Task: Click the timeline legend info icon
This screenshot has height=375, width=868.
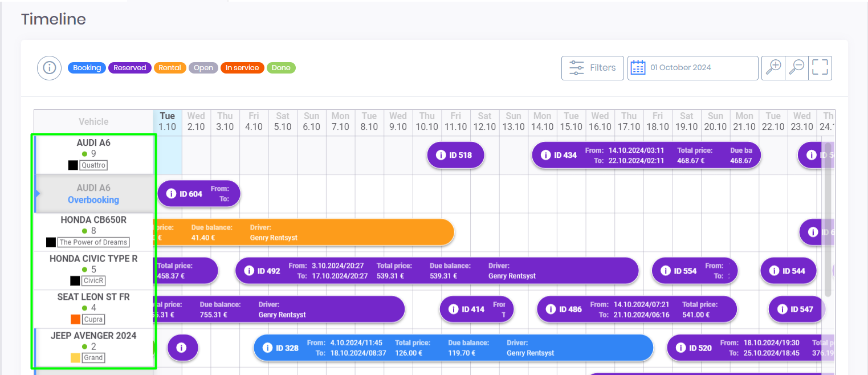Action: 50,68
